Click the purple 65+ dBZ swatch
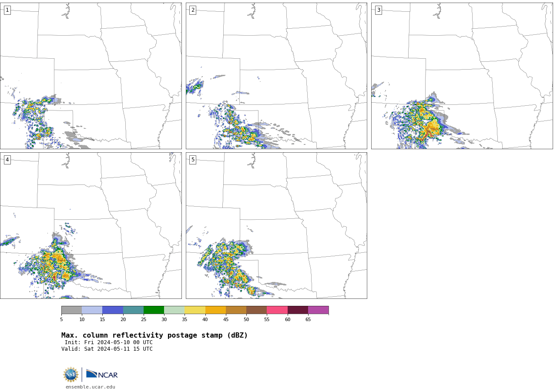This screenshot has height=392, width=557. click(x=318, y=310)
